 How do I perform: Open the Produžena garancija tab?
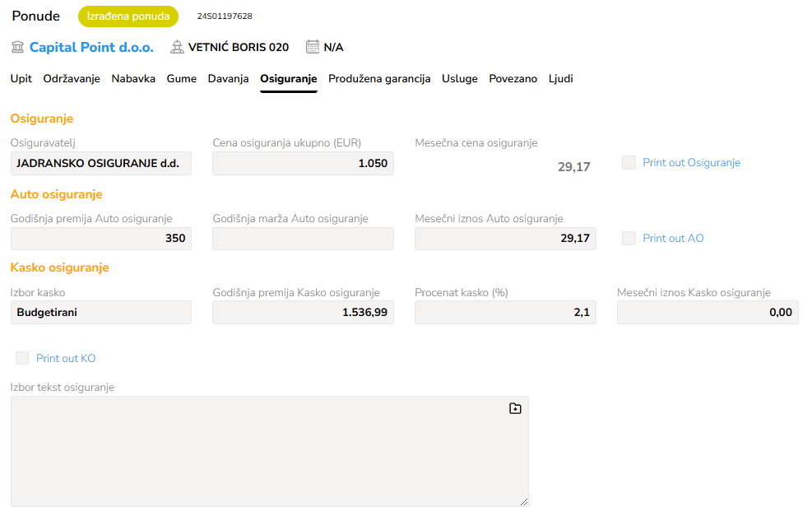pyautogui.click(x=379, y=79)
